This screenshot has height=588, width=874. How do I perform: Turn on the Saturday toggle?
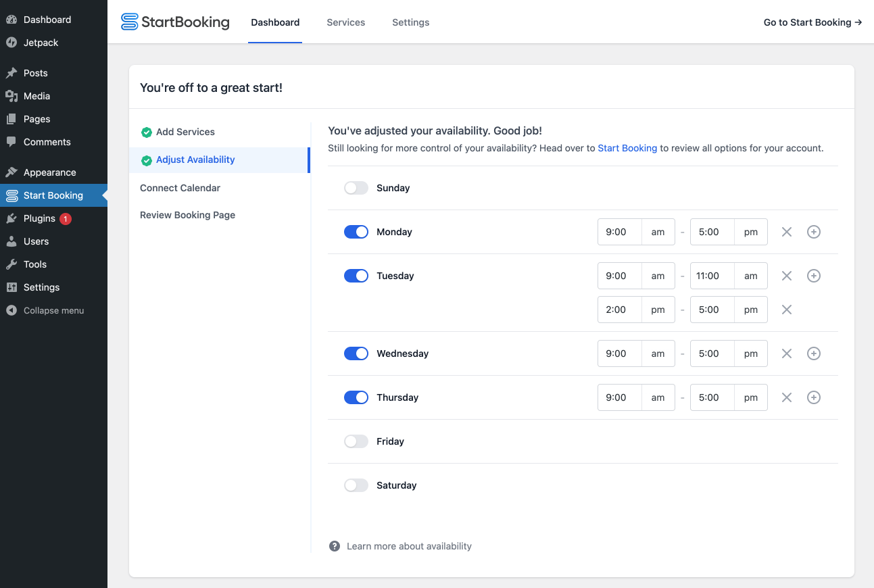tap(356, 485)
